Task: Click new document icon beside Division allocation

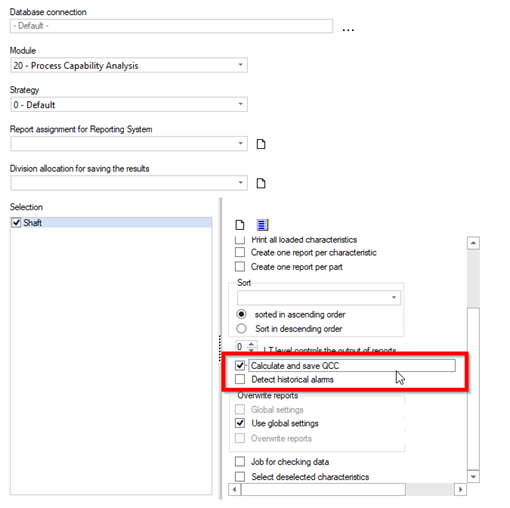Action: [x=261, y=183]
